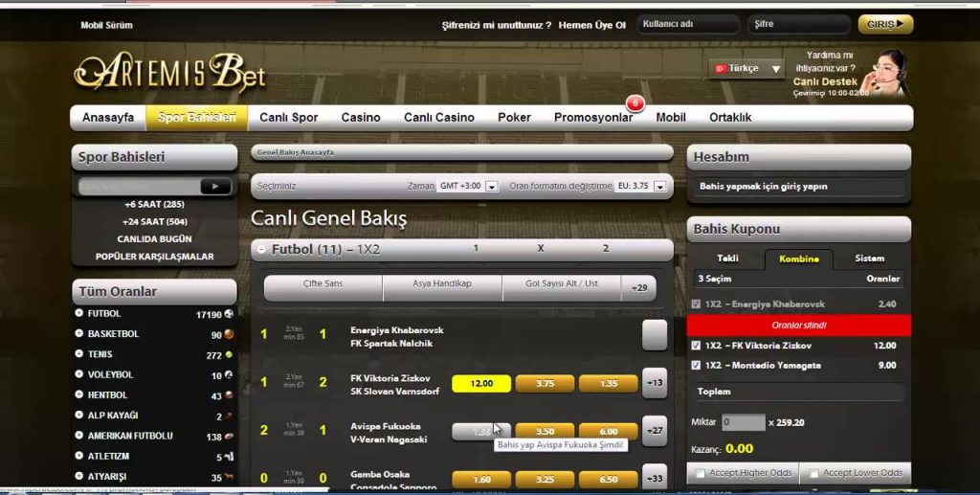Click the American football icon beside count 138
This screenshot has height=495, width=980.
pyautogui.click(x=229, y=437)
